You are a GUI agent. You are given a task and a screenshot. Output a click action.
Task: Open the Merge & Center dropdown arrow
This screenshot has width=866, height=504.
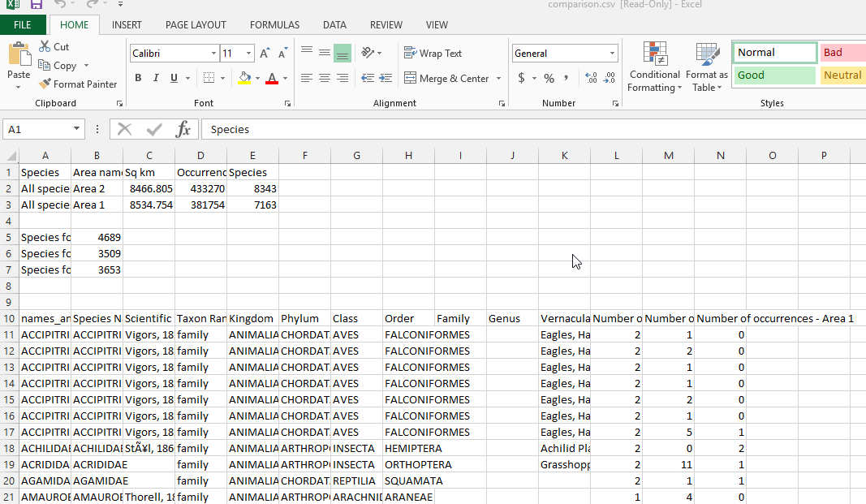(x=498, y=79)
